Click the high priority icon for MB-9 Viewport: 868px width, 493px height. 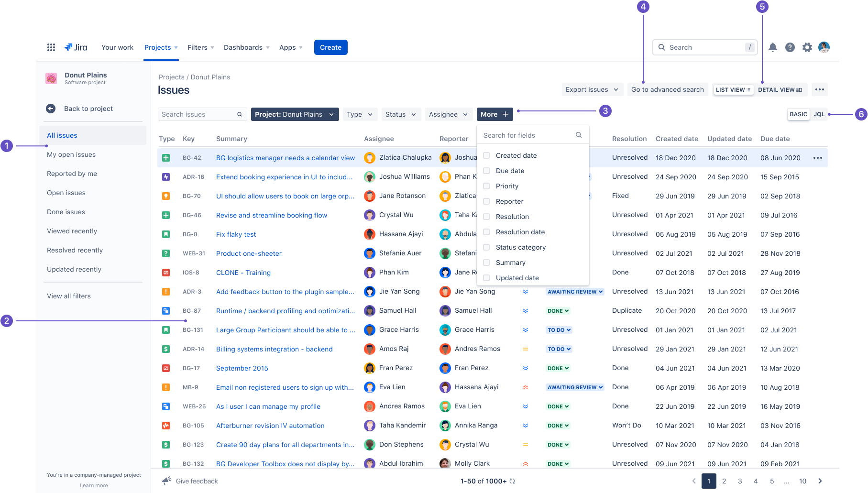pyautogui.click(x=526, y=387)
